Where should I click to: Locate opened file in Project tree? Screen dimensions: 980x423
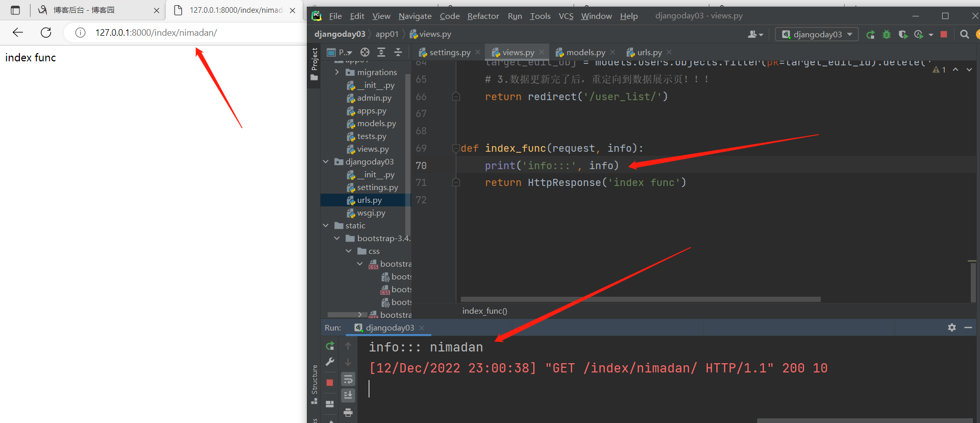[364, 52]
